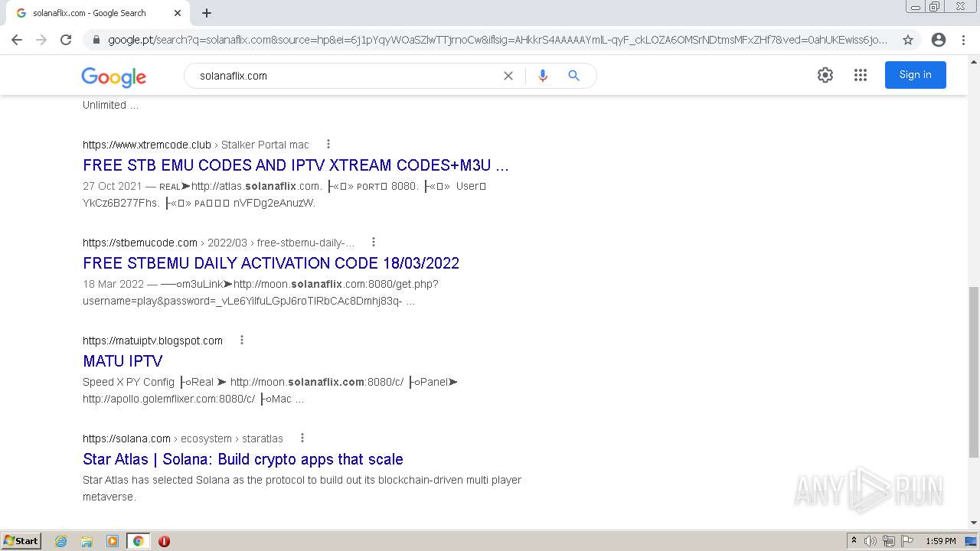The image size is (980, 551).
Task: Open solana.com result options menu
Action: pyautogui.click(x=302, y=438)
